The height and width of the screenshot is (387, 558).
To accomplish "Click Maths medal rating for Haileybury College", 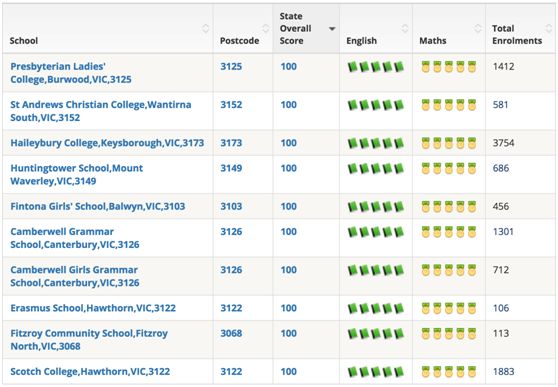I will [448, 143].
